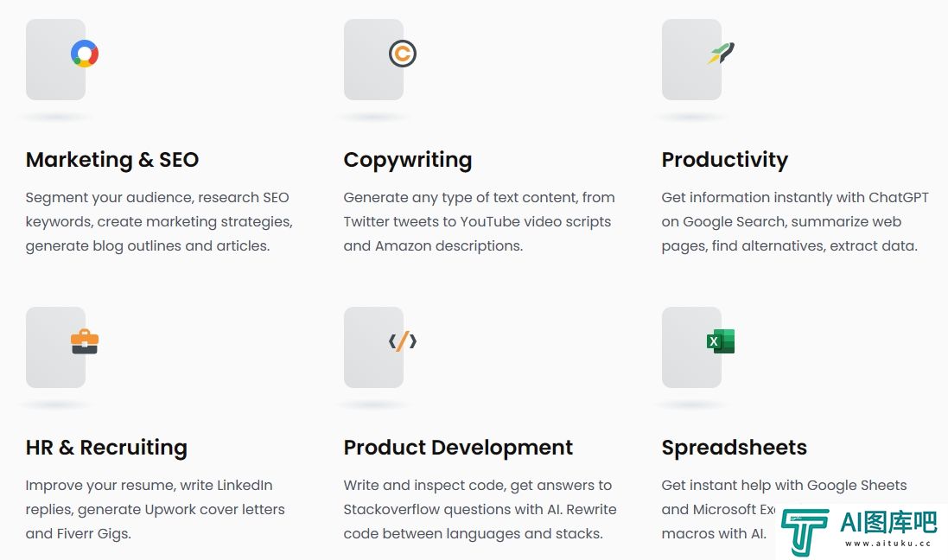The width and height of the screenshot is (948, 560).
Task: Click the 'Generate any type of text' description
Action: pyautogui.click(x=480, y=222)
